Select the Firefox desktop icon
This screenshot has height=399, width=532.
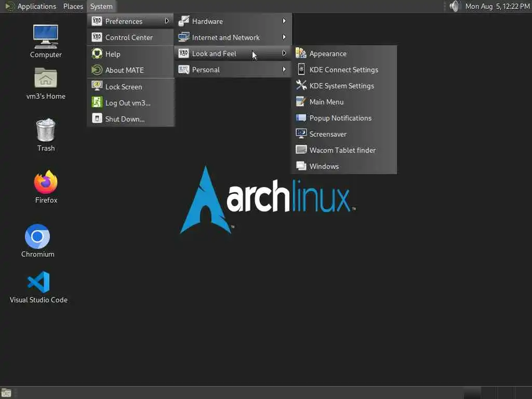[x=46, y=187]
